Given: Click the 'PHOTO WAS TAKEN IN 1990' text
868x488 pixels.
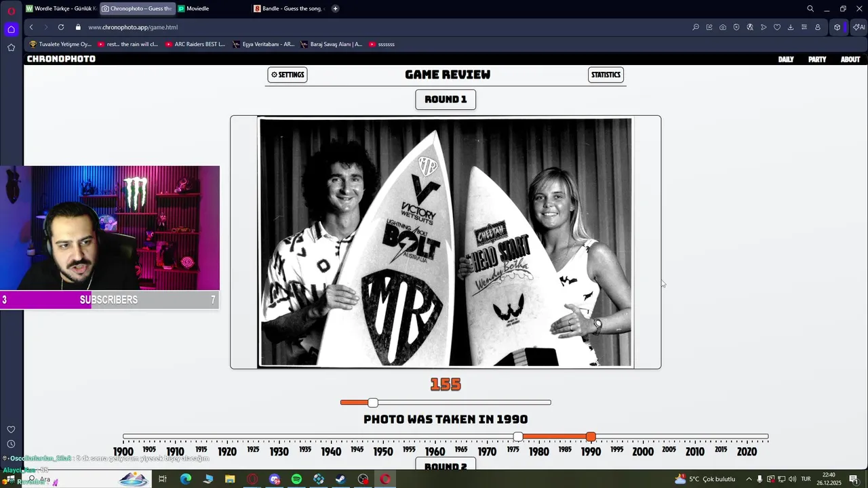Looking at the screenshot, I should [x=446, y=420].
